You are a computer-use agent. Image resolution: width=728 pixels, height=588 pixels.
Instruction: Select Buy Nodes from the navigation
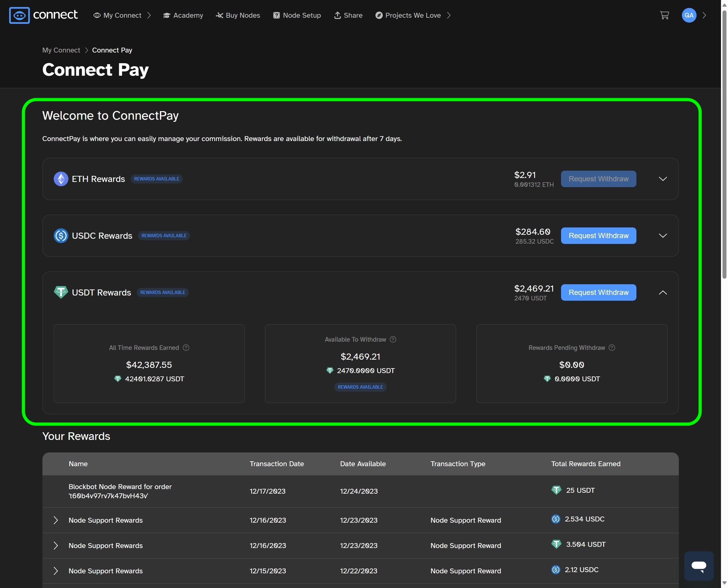pyautogui.click(x=238, y=15)
